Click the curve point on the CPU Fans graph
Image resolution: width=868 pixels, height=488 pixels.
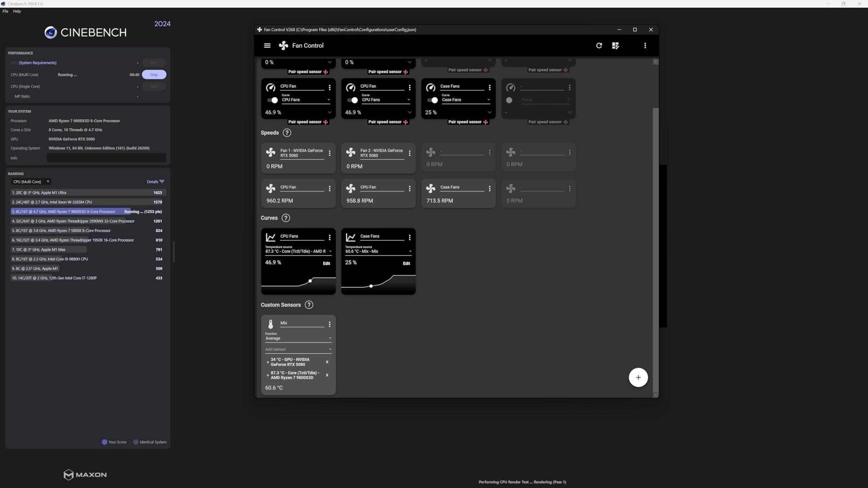click(x=310, y=281)
